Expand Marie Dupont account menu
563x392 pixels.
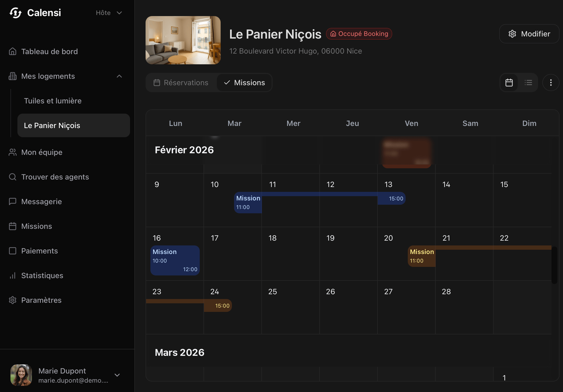tap(117, 375)
